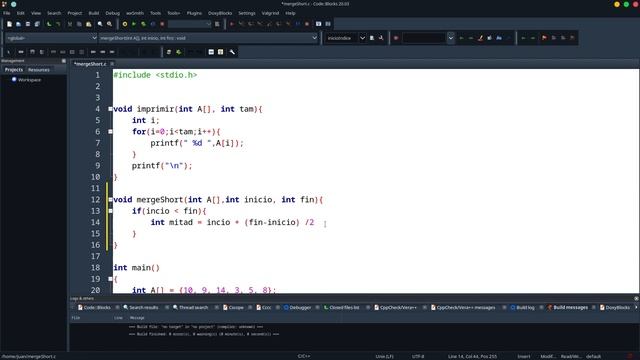Click the Save file toolbar icon
The image size is (640, 360).
click(28, 24)
